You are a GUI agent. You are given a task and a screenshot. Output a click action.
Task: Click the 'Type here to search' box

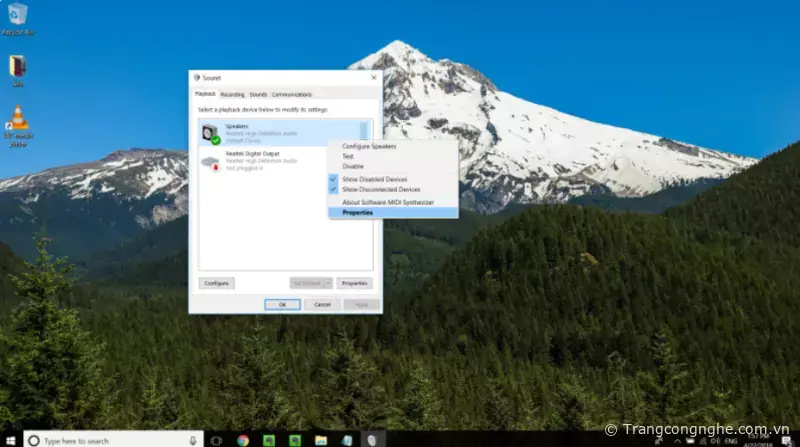(x=110, y=439)
